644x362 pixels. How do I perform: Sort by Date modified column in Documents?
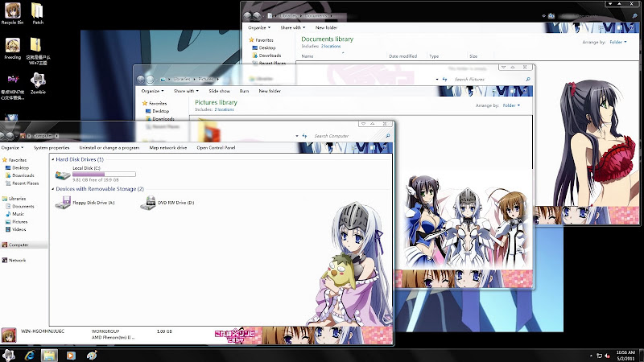pyautogui.click(x=402, y=56)
